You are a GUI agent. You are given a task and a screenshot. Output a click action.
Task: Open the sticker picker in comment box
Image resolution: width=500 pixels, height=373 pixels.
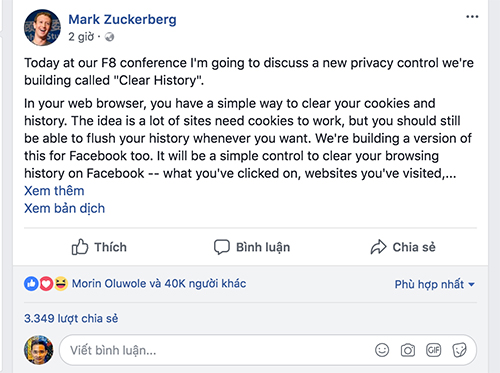tap(459, 350)
